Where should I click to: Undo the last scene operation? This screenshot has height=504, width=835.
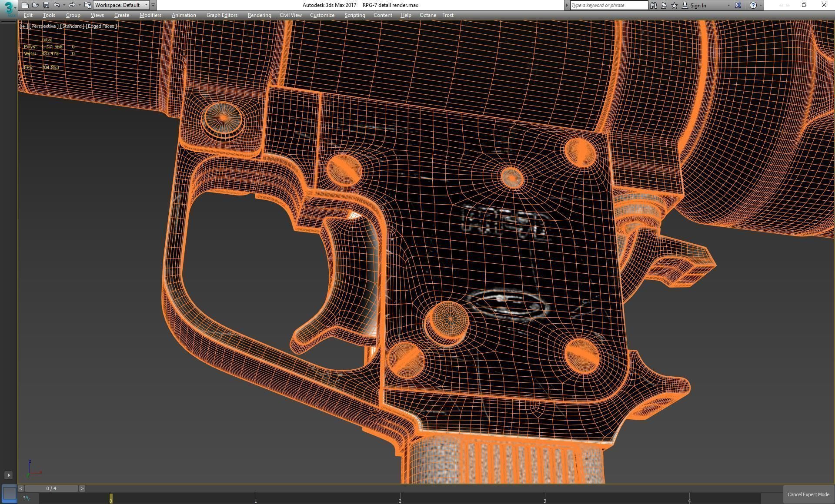(56, 5)
